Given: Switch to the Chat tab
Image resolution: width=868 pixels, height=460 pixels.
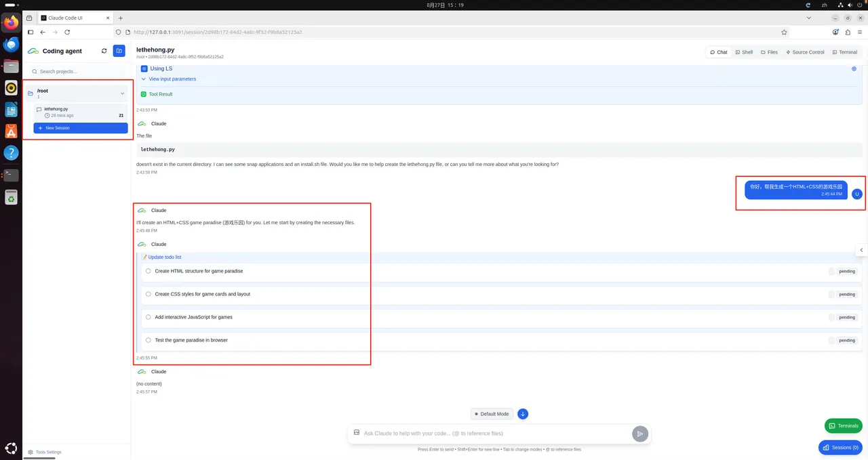Looking at the screenshot, I should coord(718,52).
